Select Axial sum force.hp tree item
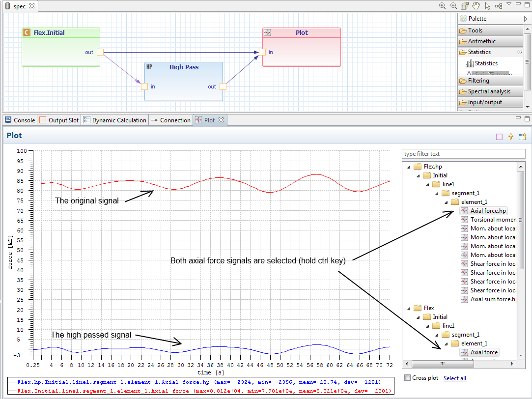The width and height of the screenshot is (532, 399). pyautogui.click(x=493, y=299)
